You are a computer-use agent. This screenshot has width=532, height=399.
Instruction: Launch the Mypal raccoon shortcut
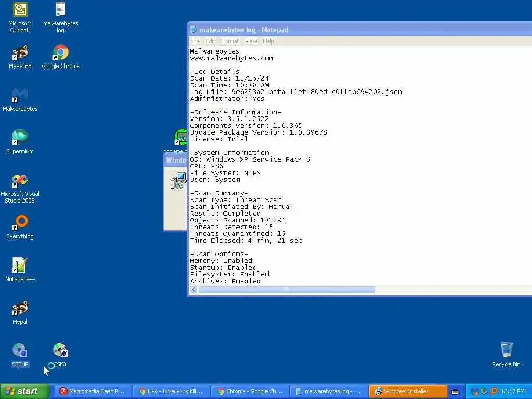[20, 312]
